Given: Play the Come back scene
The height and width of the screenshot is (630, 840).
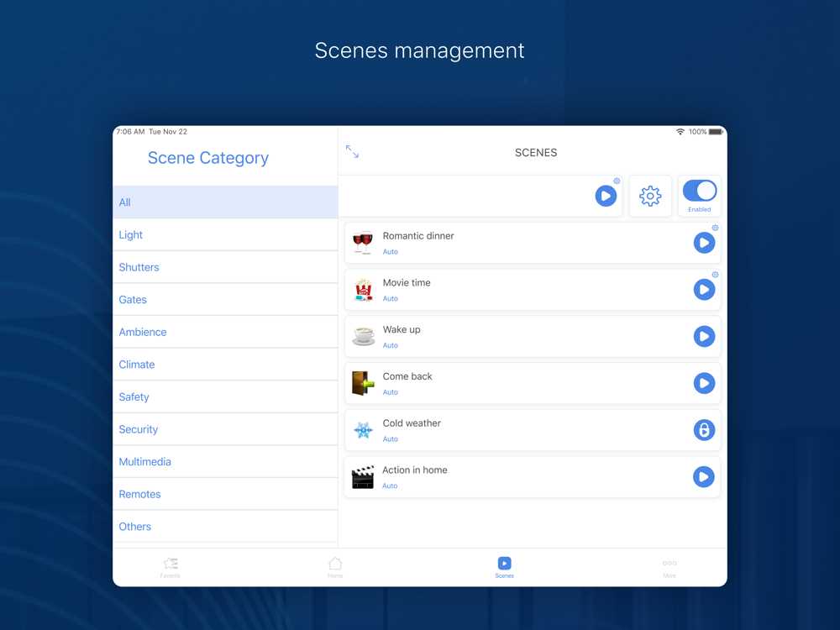Looking at the screenshot, I should tap(704, 383).
